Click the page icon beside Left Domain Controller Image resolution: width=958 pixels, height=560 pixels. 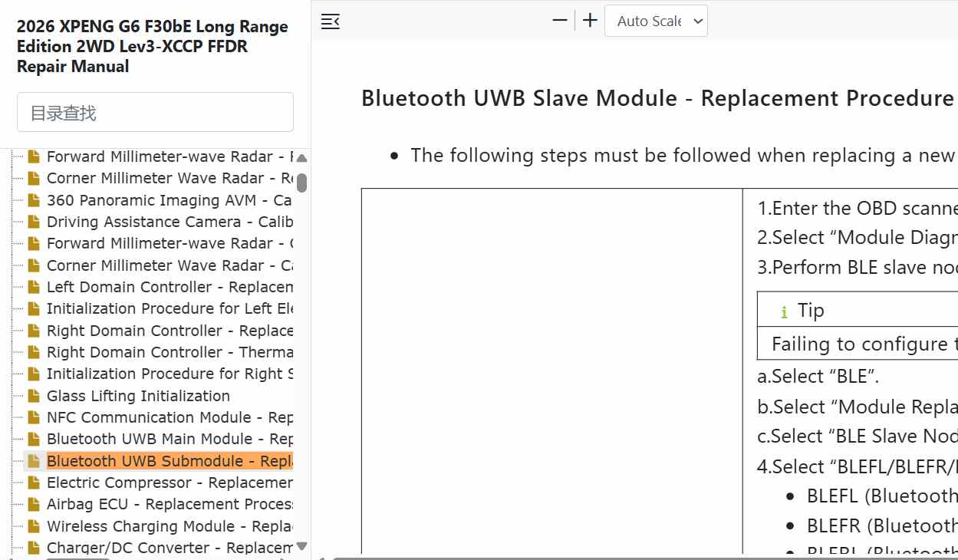(x=33, y=287)
